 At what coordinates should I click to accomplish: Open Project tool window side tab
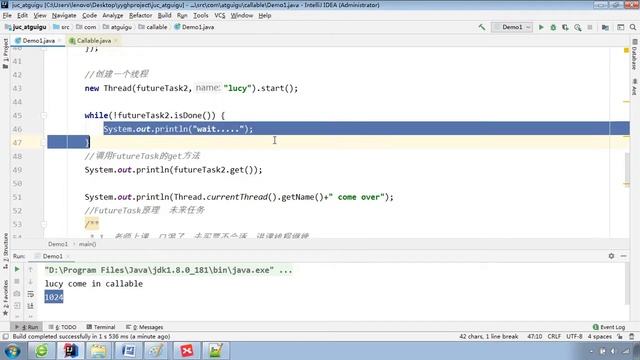click(x=5, y=53)
